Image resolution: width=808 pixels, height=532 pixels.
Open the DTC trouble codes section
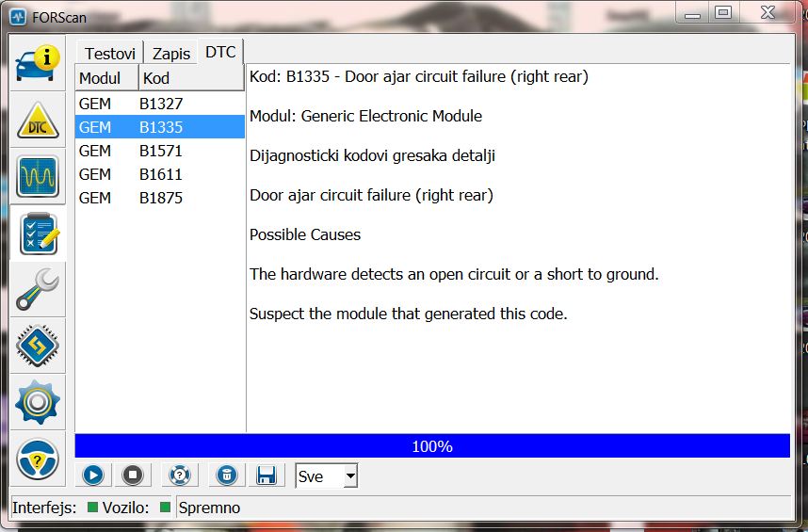pos(38,120)
